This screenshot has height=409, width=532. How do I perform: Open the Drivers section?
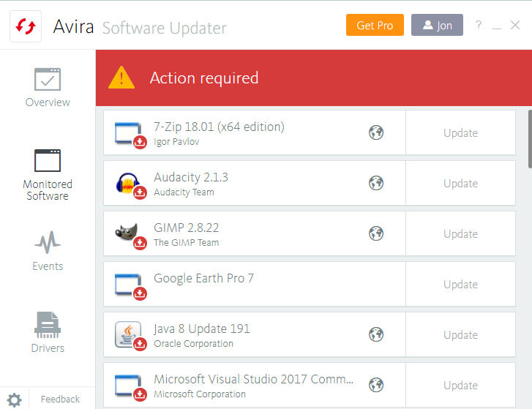click(x=48, y=332)
